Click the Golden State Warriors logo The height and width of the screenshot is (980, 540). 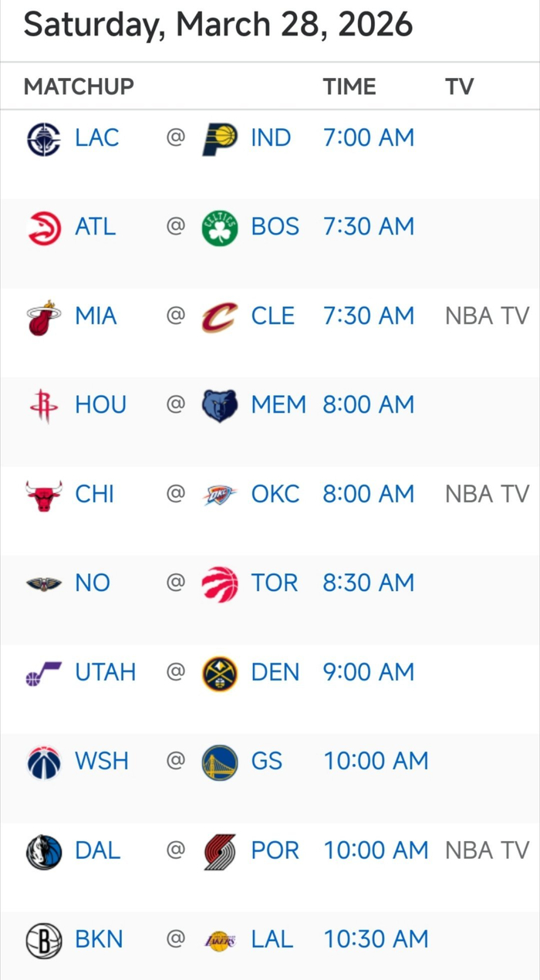coord(220,762)
